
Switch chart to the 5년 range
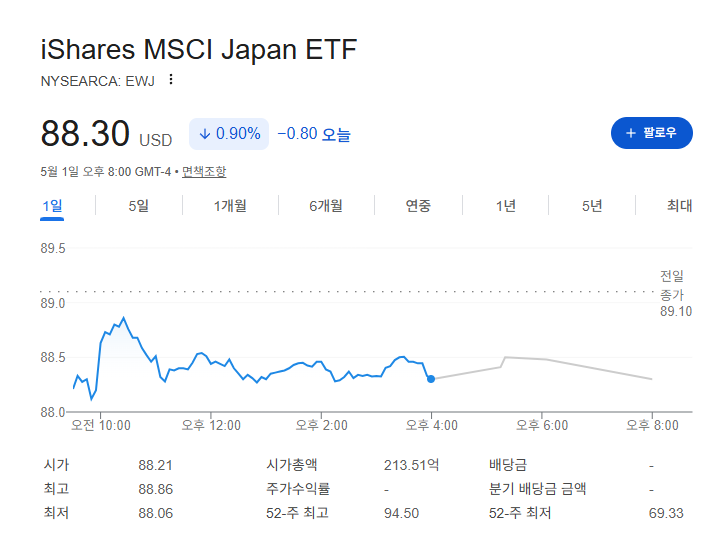click(592, 206)
